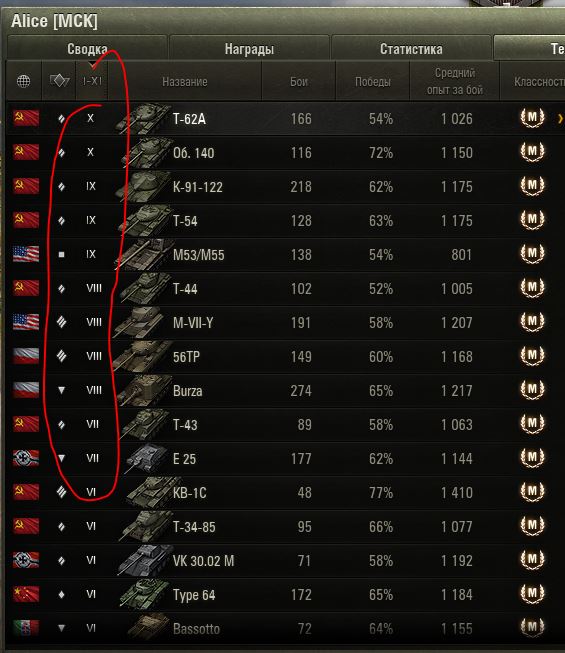Sort by Бои column header
Viewport: 565px width, 653px height.
coord(299,81)
